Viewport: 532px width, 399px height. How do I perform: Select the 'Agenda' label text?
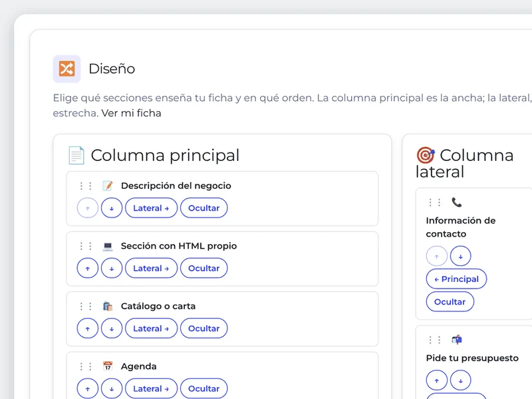pos(139,366)
